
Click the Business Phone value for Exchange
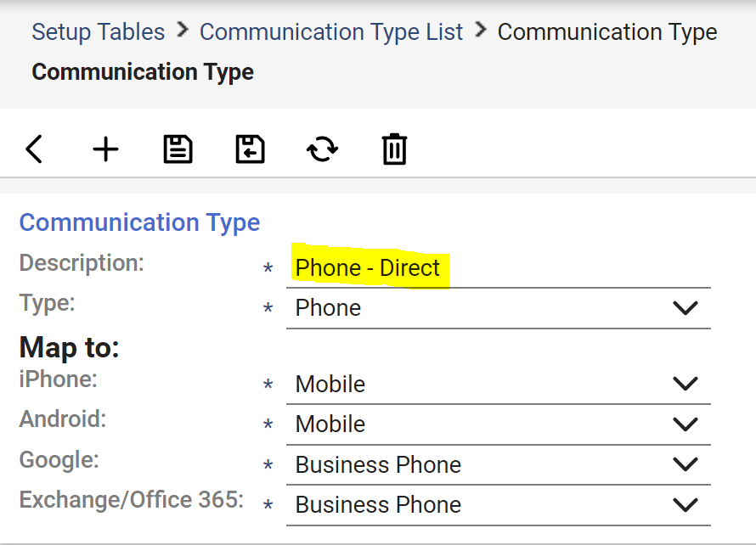[378, 505]
